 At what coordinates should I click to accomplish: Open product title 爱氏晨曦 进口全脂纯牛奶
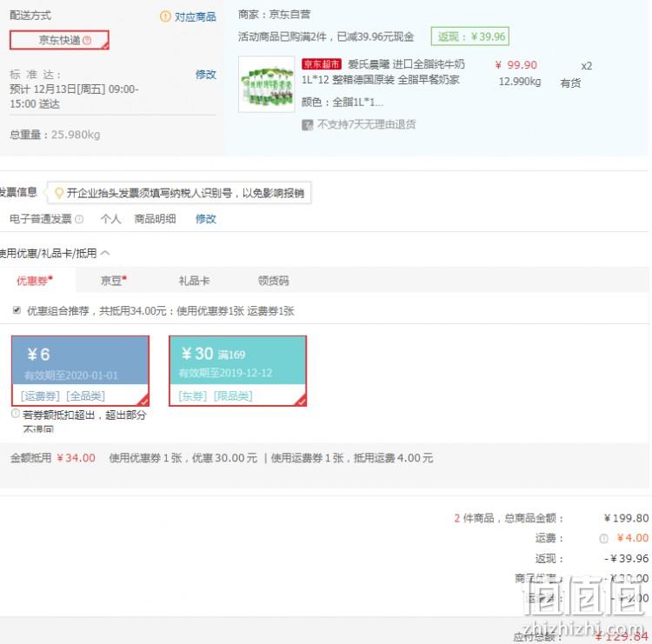(x=406, y=64)
